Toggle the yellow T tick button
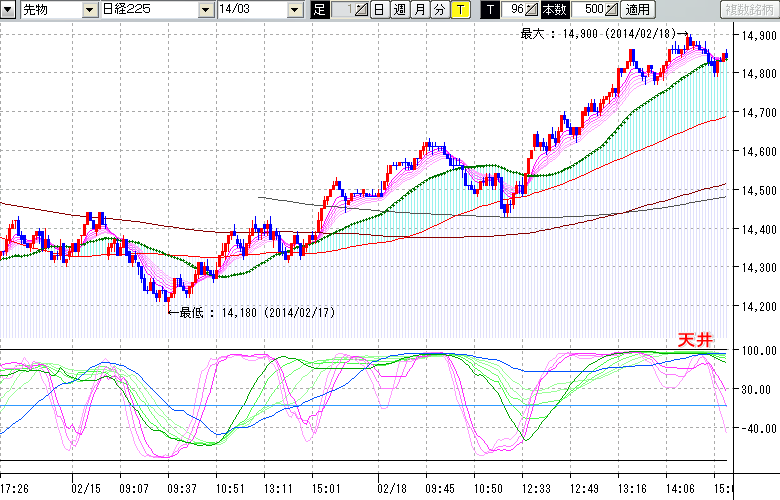Image resolution: width=780 pixels, height=500 pixels. pyautogui.click(x=459, y=10)
